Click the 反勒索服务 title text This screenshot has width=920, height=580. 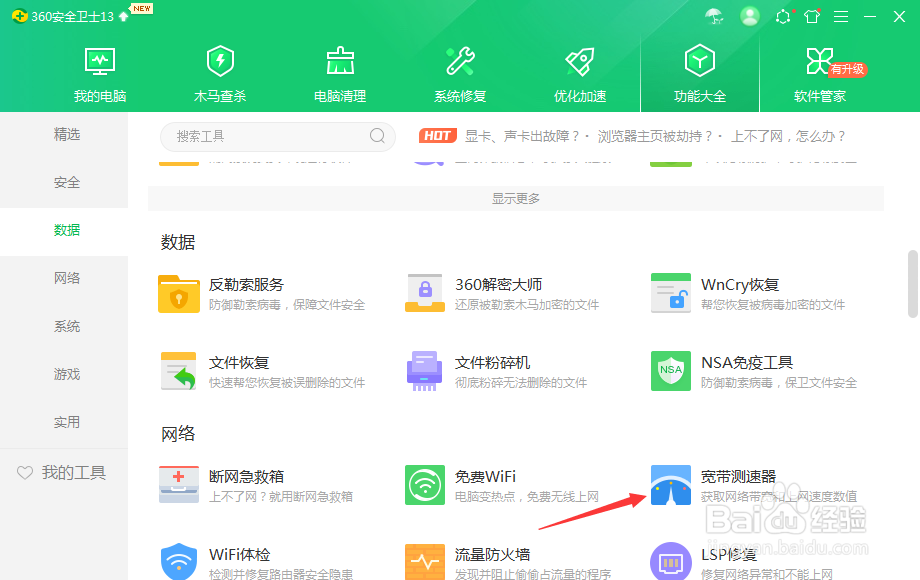pyautogui.click(x=246, y=285)
